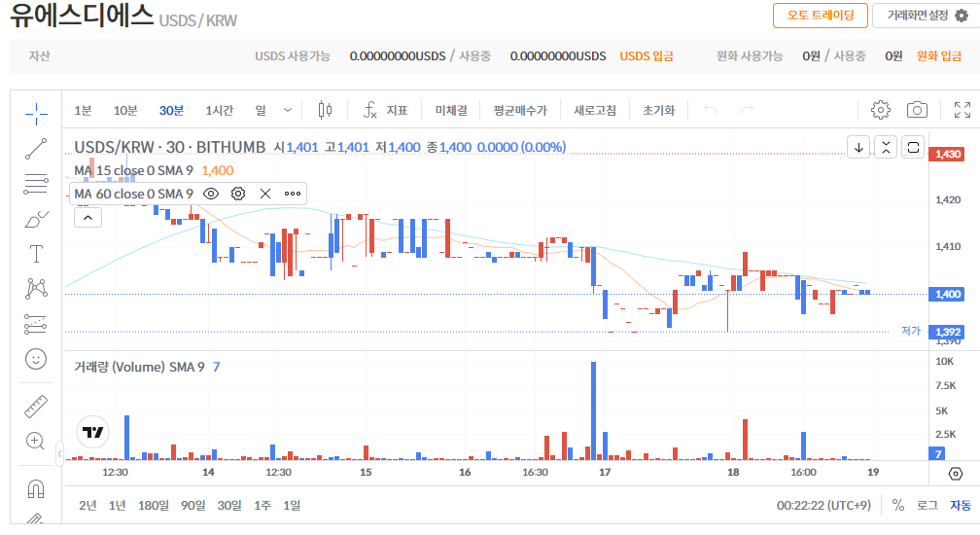The height and width of the screenshot is (535, 980).
Task: Open the 지표 indicators menu
Action: [x=385, y=110]
